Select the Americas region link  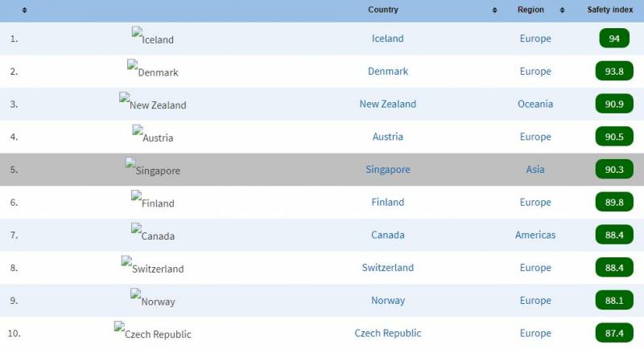[x=535, y=235]
